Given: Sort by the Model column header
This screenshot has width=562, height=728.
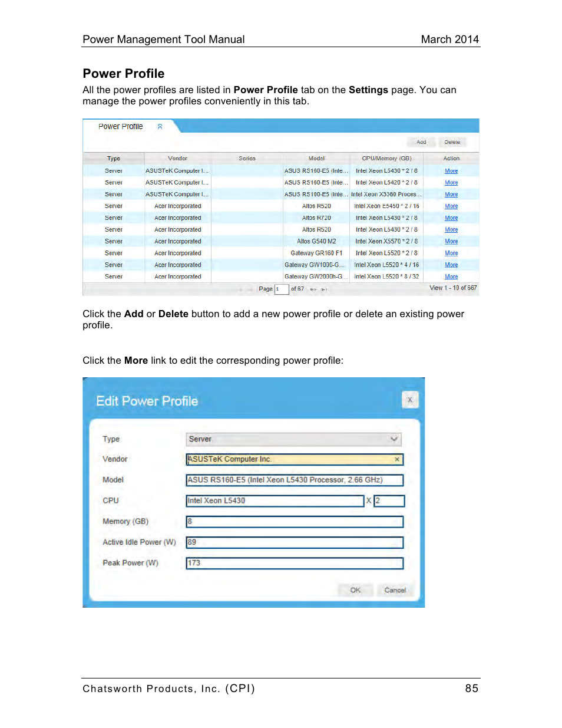Looking at the screenshot, I should point(316,159).
